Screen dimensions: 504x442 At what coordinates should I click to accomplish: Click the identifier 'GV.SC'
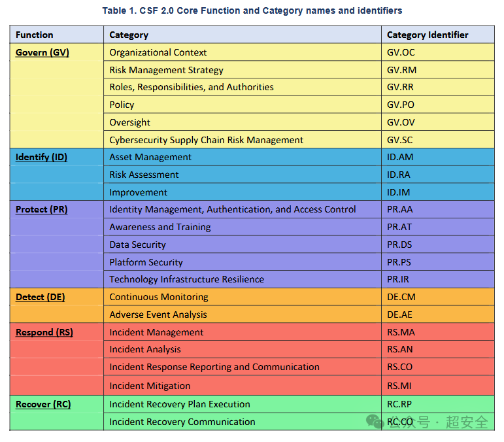[400, 140]
